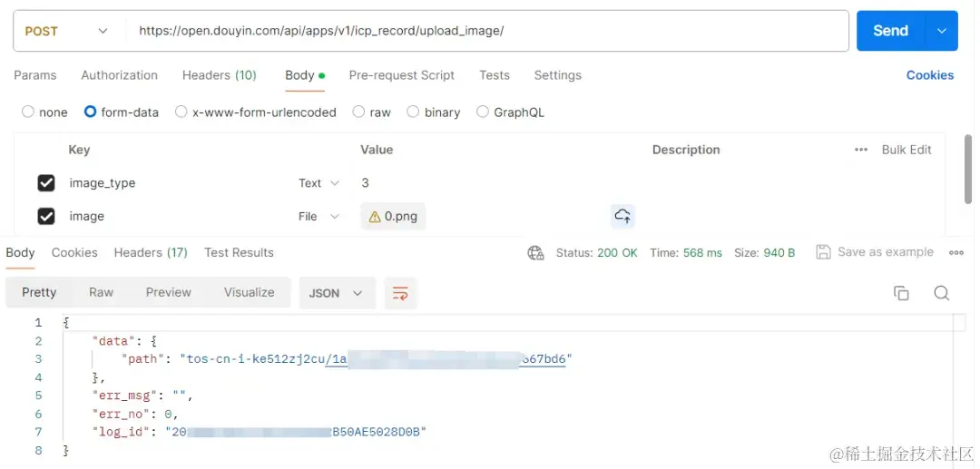
Task: Click the Value column header
Action: (x=377, y=150)
